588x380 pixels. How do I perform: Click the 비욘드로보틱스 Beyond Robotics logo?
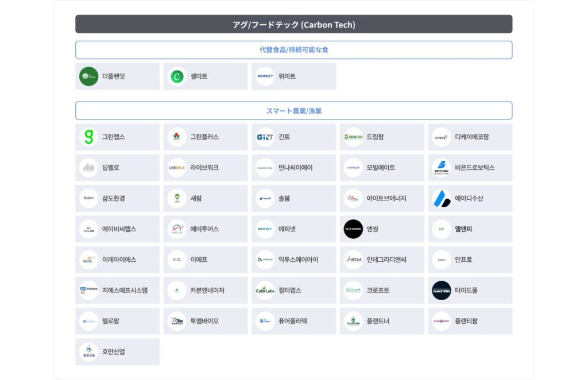click(x=442, y=168)
